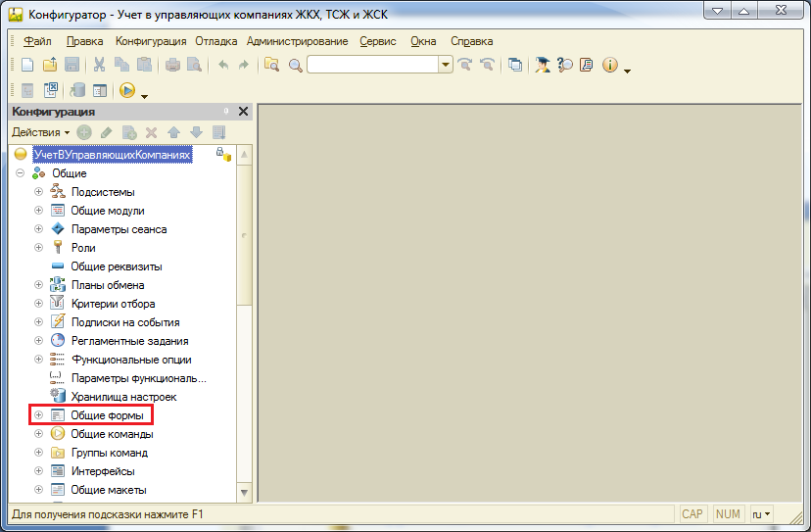Viewport: 811px width, 532px height.
Task: Click the Print preview icon
Action: (x=194, y=65)
